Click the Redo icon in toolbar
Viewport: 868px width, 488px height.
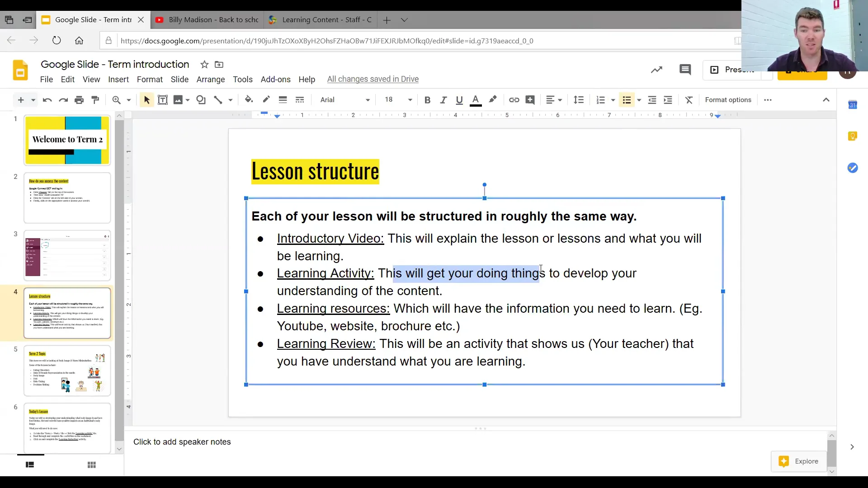[63, 100]
